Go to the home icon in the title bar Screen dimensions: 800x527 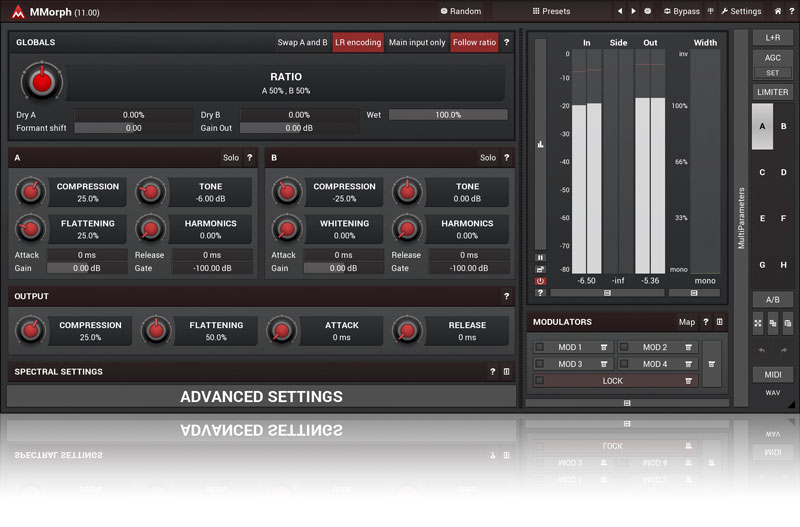(778, 11)
